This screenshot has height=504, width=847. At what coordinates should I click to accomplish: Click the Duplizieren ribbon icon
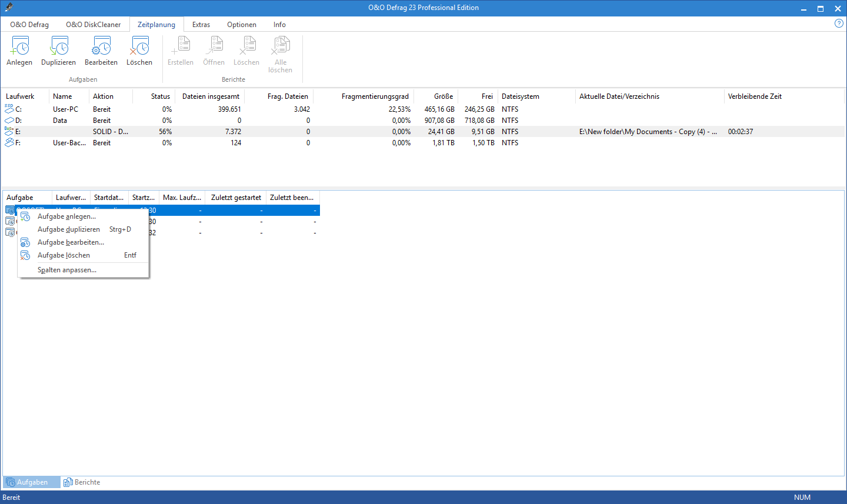point(58,46)
